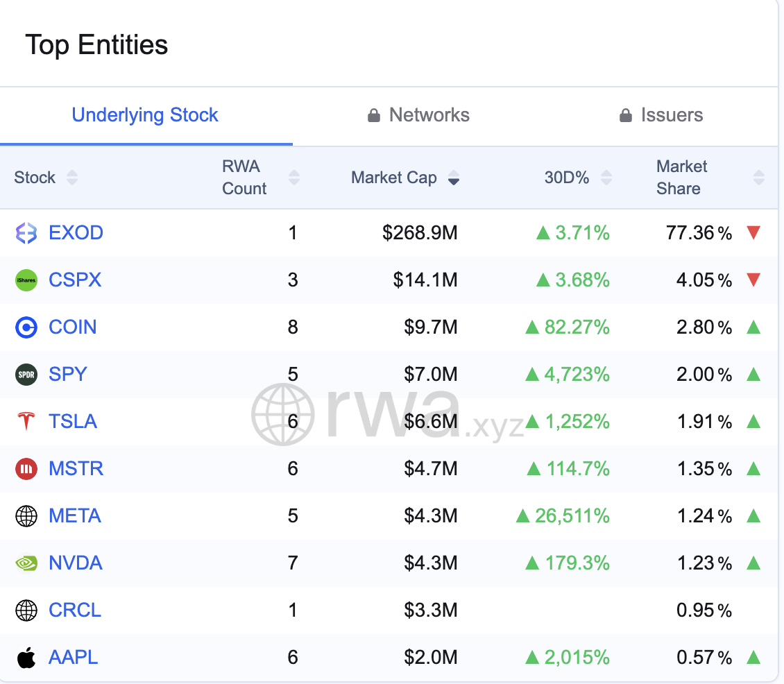This screenshot has height=684, width=784.
Task: Click the Tesla TSLA logo icon
Action: click(26, 422)
